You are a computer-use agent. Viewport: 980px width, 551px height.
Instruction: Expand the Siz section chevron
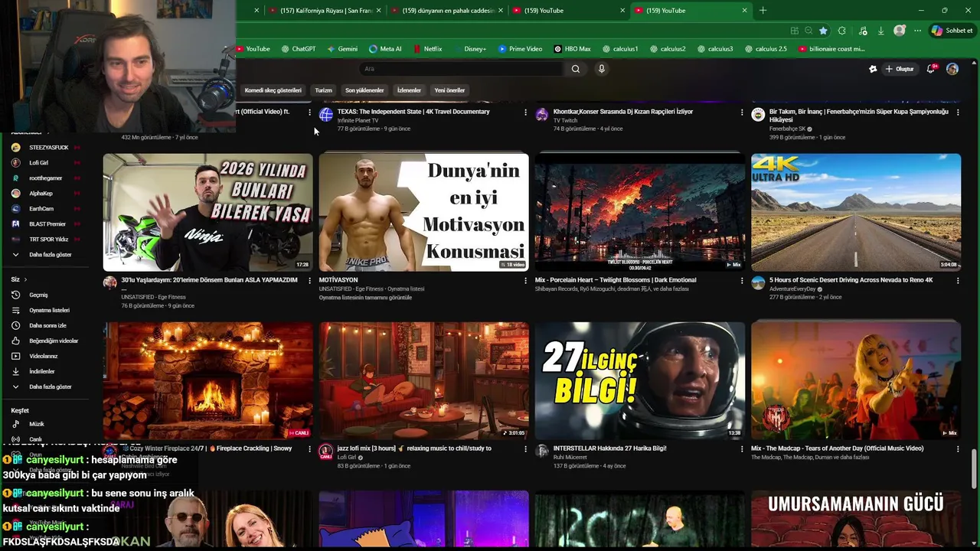tap(24, 279)
